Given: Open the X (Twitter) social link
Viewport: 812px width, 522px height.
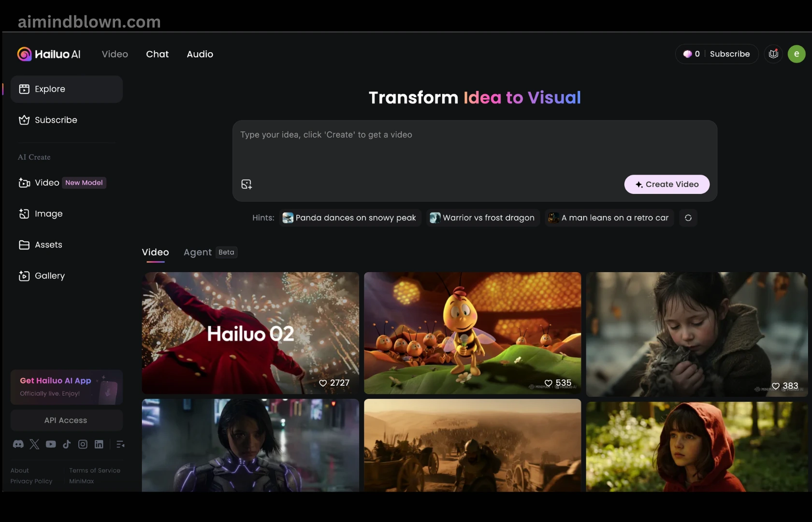Looking at the screenshot, I should pyautogui.click(x=34, y=444).
